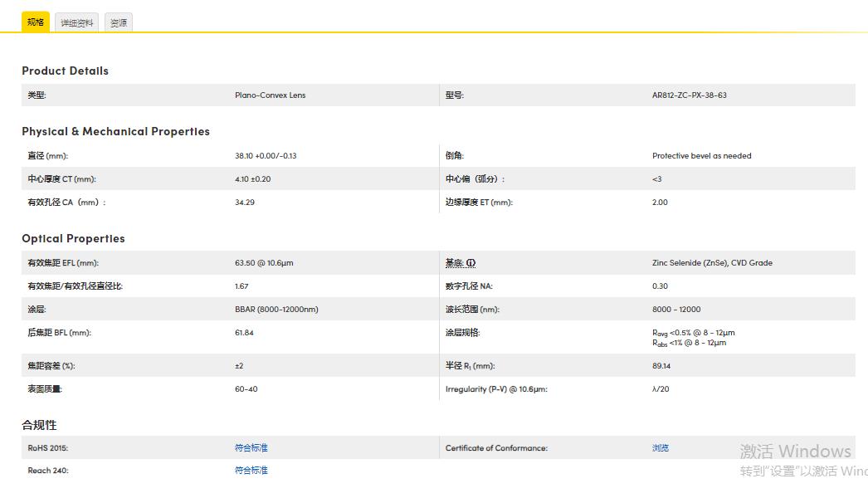This screenshot has height=498, width=868.
Task: Click the Product Details heading
Action: (65, 71)
